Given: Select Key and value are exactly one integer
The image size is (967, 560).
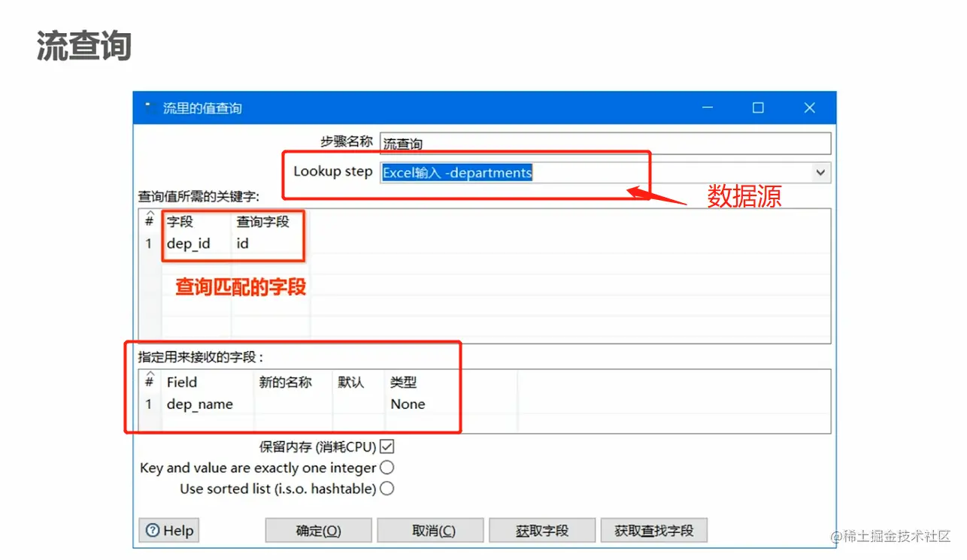Looking at the screenshot, I should 386,468.
